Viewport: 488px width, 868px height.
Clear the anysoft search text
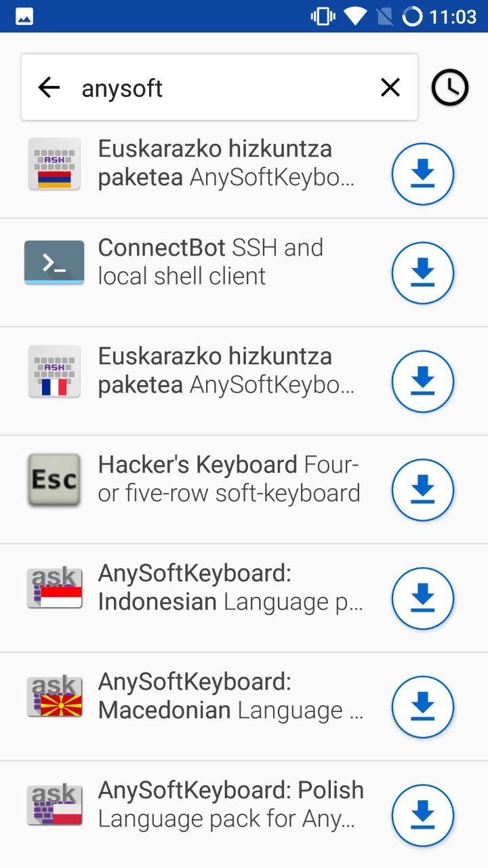pos(390,87)
